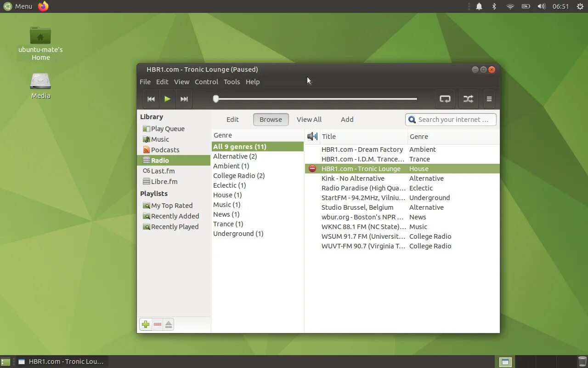Open the Recently Added playlist
Image resolution: width=588 pixels, height=368 pixels.
(174, 216)
